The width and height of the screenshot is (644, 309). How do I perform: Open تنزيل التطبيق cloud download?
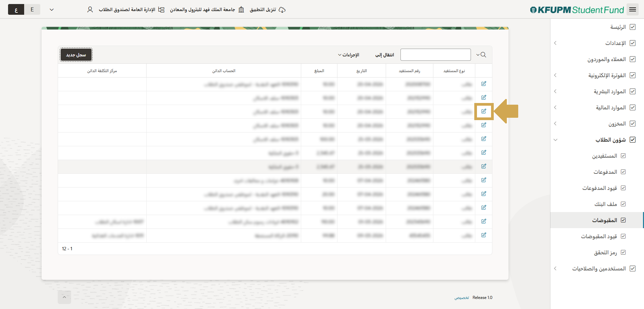(268, 10)
